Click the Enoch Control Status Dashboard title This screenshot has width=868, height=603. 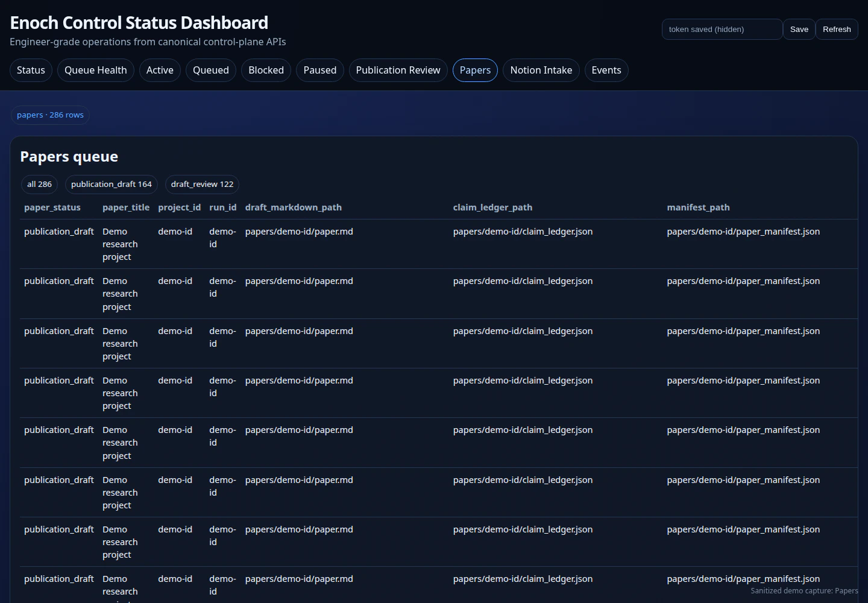[139, 23]
